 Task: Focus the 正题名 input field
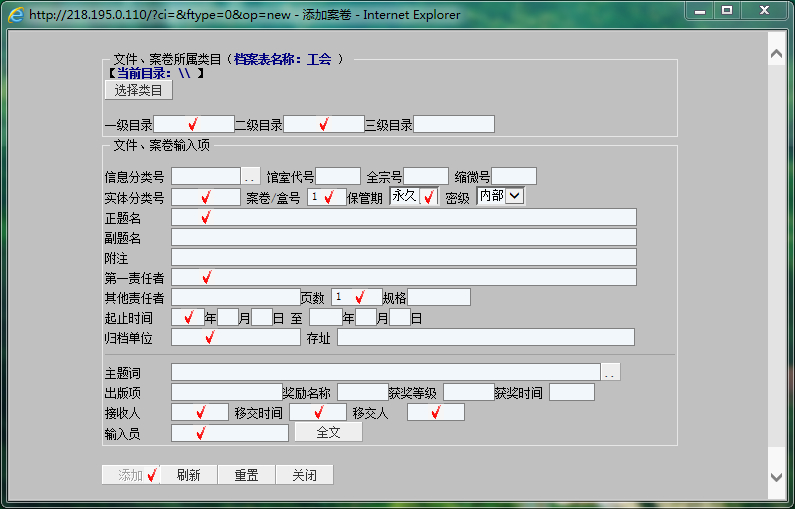pyautogui.click(x=403, y=217)
